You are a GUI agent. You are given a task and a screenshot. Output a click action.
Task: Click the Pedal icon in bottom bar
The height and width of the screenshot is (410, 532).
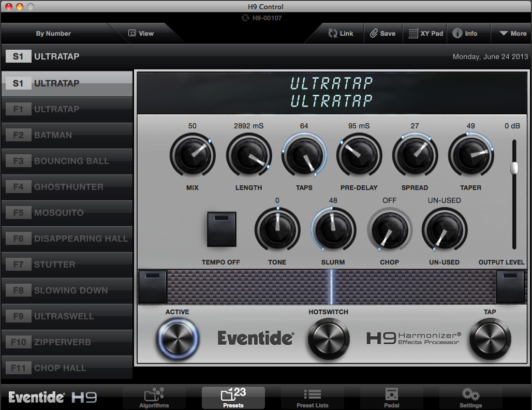(392, 394)
